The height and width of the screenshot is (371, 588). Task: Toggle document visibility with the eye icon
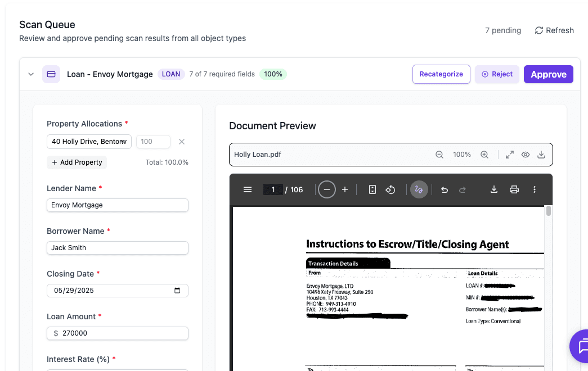point(525,154)
